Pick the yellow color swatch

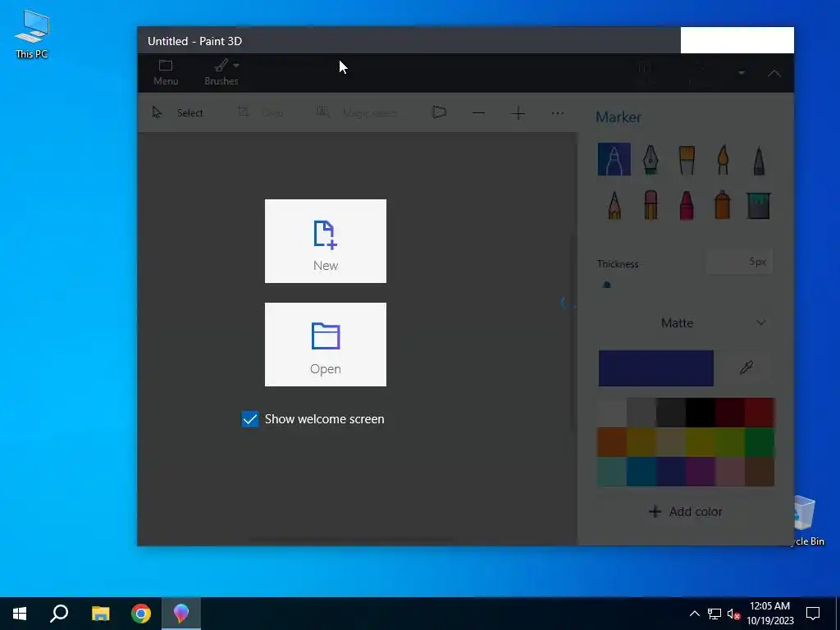tap(701, 442)
